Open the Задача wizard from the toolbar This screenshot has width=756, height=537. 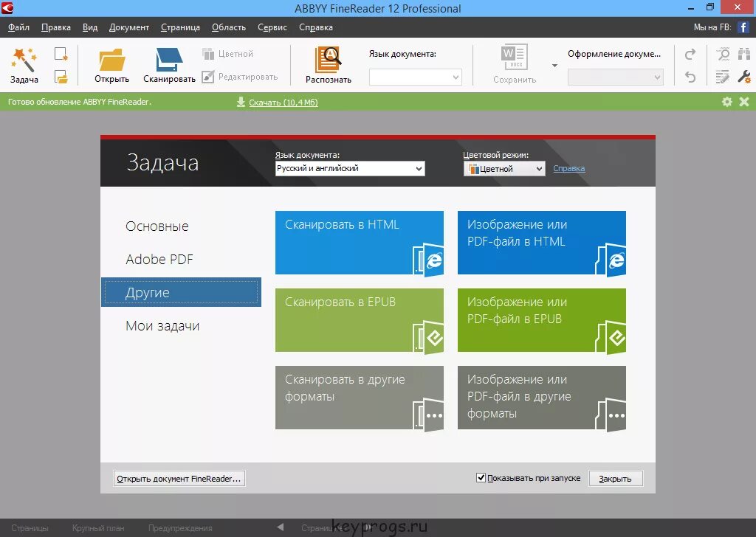pos(24,65)
